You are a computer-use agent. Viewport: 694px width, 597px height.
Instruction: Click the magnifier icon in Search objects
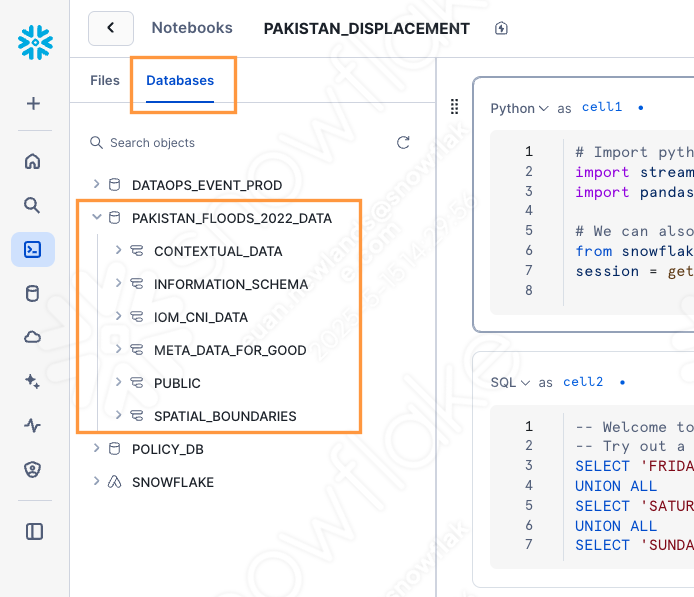(x=96, y=143)
